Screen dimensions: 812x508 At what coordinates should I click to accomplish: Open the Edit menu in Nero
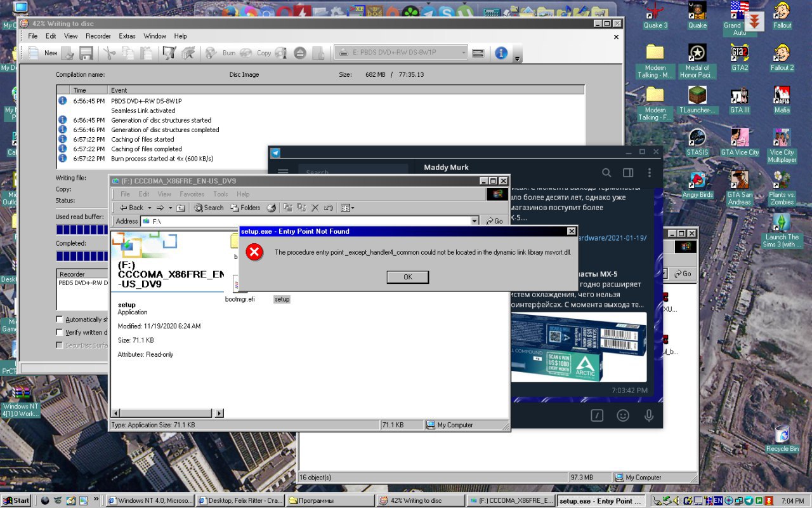tap(51, 36)
